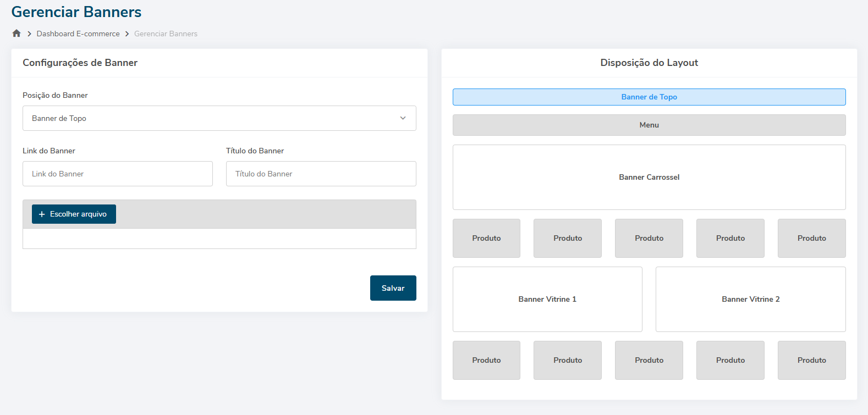The height and width of the screenshot is (415, 868).
Task: Click the Menu block in layout
Action: click(x=649, y=125)
